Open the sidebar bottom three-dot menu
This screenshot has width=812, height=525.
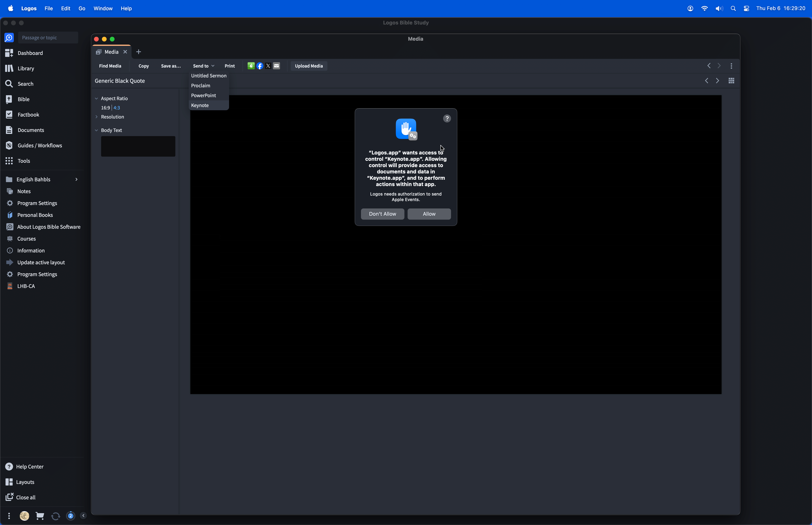click(9, 516)
